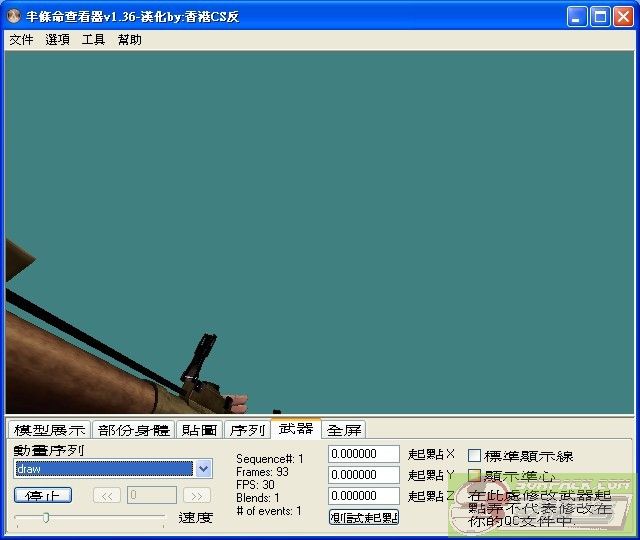Click the 'Blends: 1' info text
Image resolution: width=640 pixels, height=540 pixels.
click(x=258, y=498)
